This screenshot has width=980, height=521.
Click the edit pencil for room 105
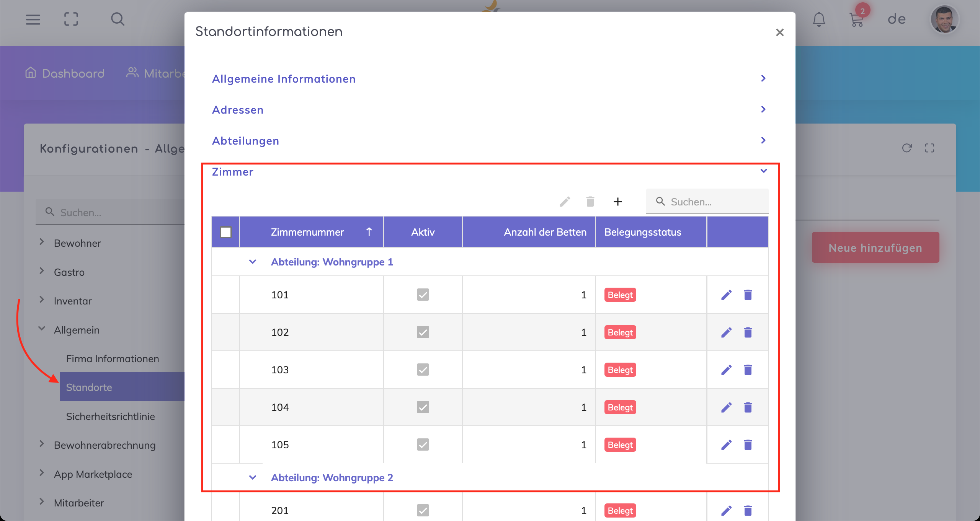tap(726, 445)
